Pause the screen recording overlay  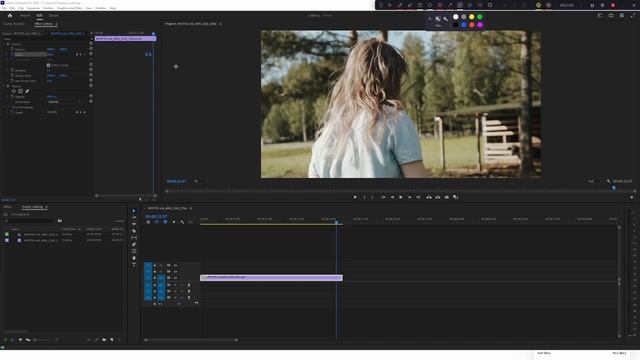pos(592,5)
